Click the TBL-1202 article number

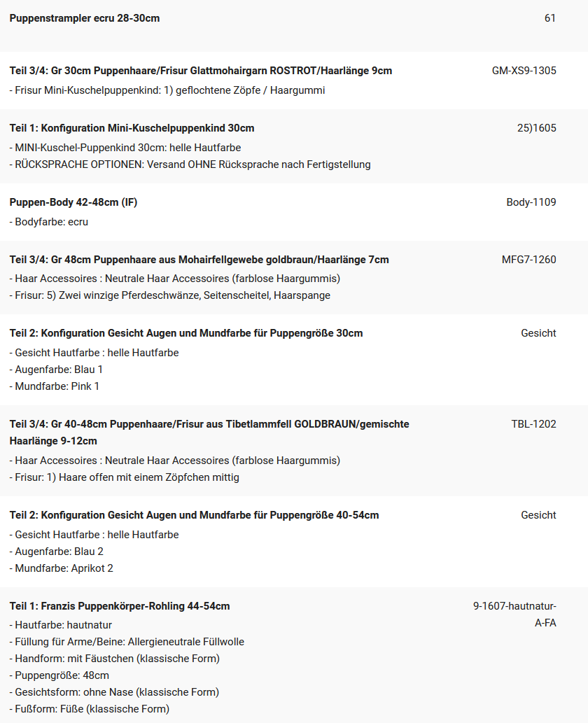click(533, 424)
